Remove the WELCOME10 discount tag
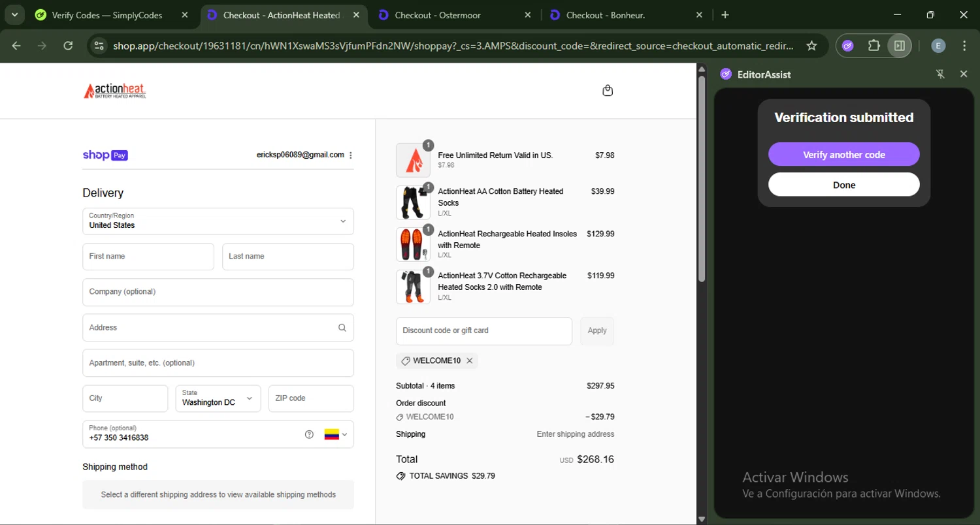 (469, 360)
